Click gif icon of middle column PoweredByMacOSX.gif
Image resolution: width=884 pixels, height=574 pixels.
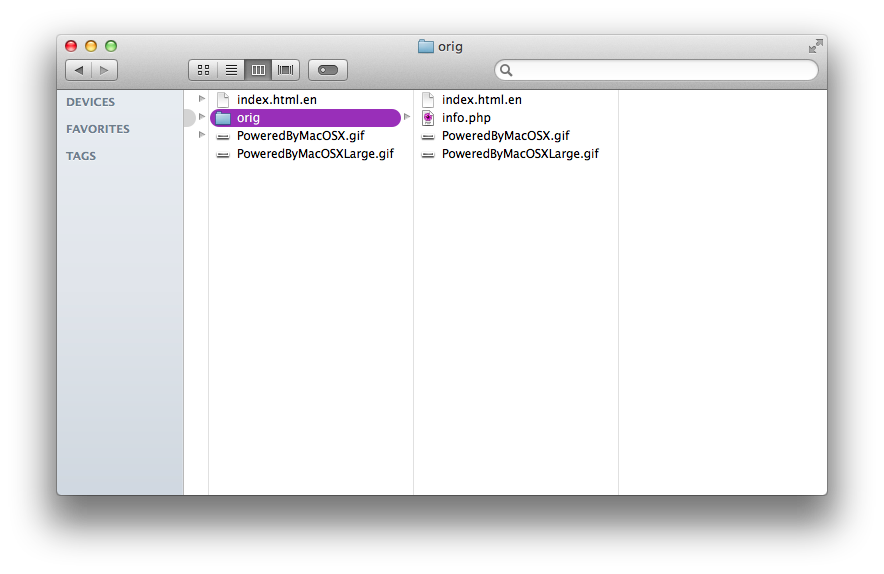[223, 136]
